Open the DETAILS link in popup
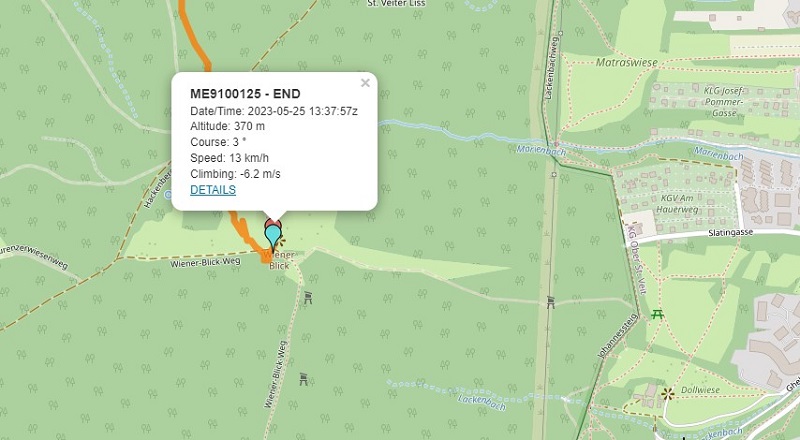800x440 pixels. [213, 190]
